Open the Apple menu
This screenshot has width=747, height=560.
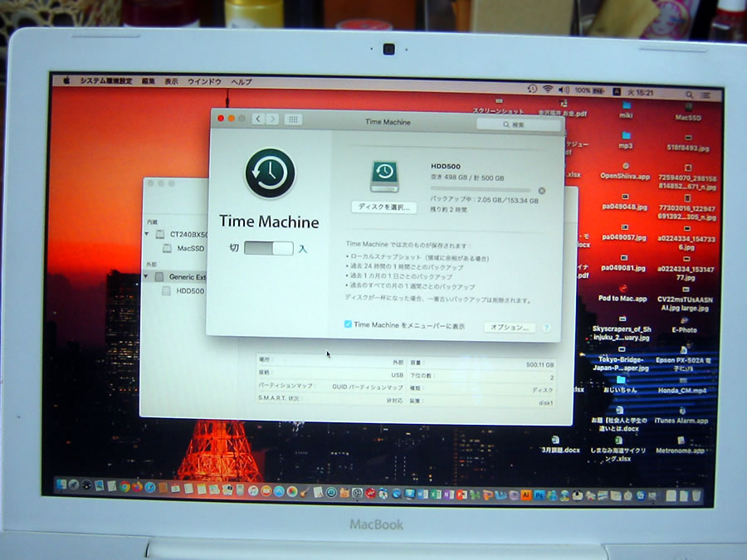[x=66, y=80]
